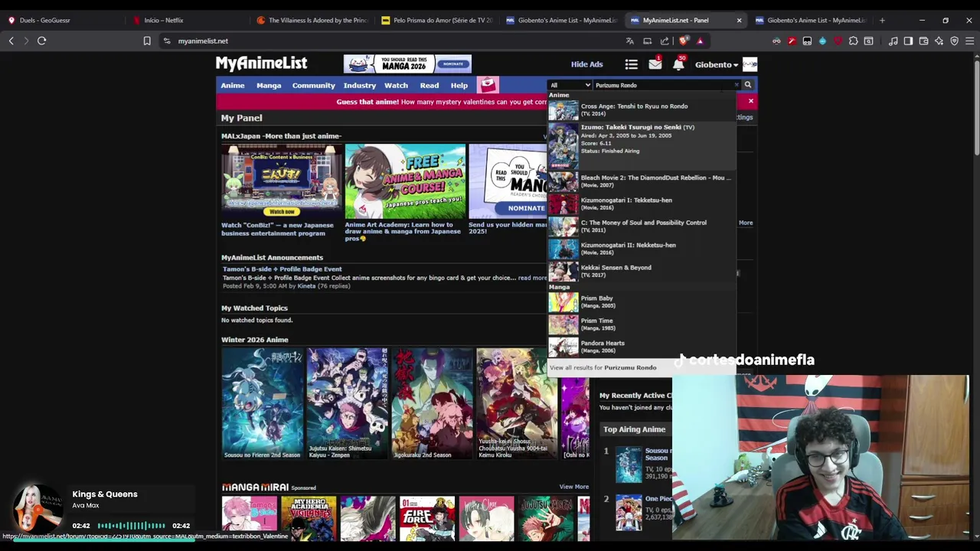980x551 pixels.
Task: Open Tamon's B-side Profile Badge Event announcement
Action: click(x=283, y=269)
